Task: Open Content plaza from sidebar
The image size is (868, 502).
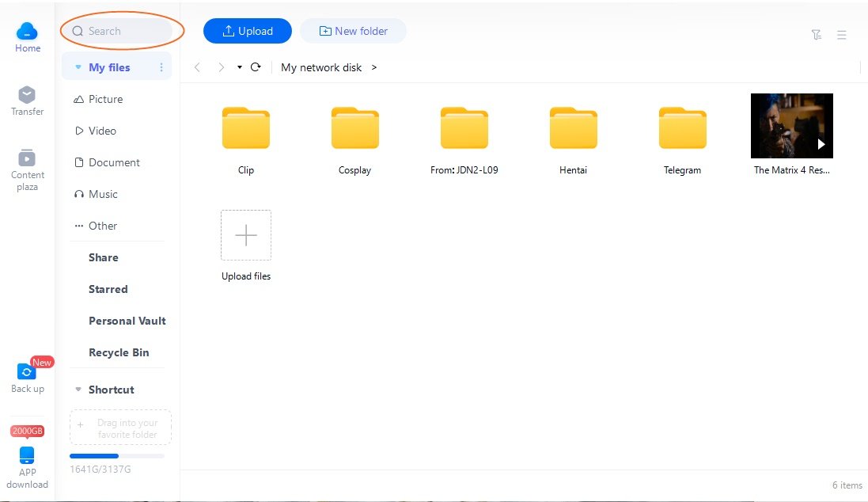Action: coord(27,158)
